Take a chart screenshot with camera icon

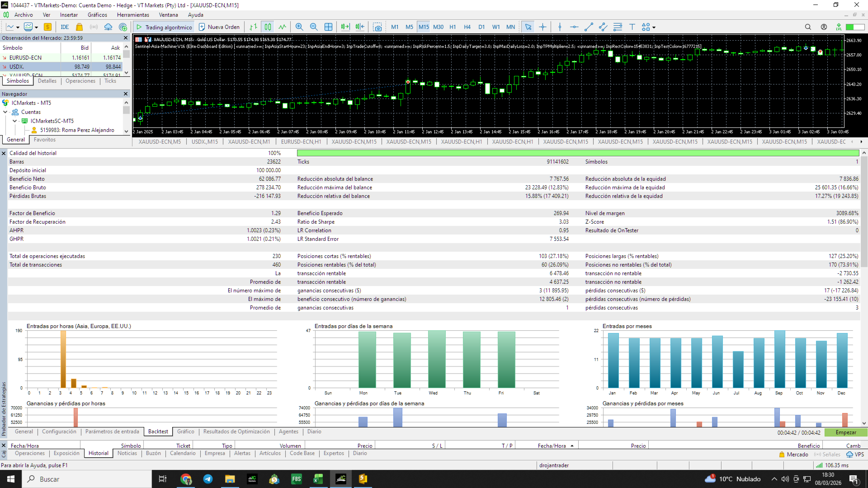coord(377,27)
